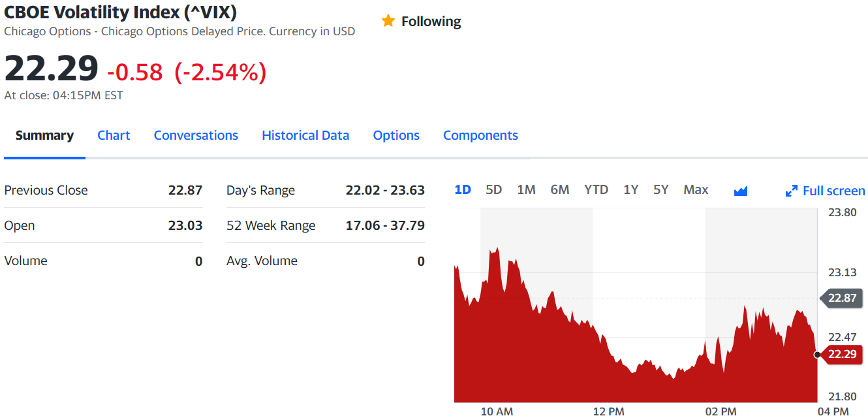Click the gold Following star icon
The image size is (868, 418).
pos(388,21)
